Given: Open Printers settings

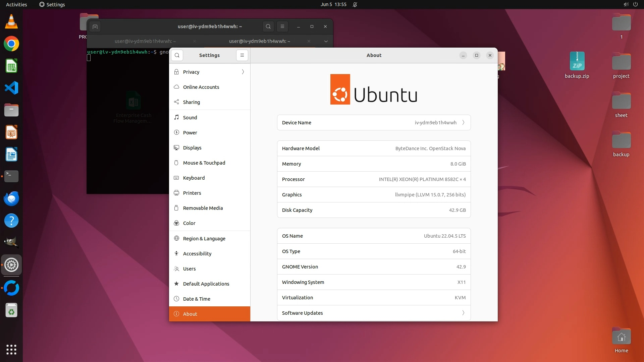Looking at the screenshot, I should pos(192,193).
